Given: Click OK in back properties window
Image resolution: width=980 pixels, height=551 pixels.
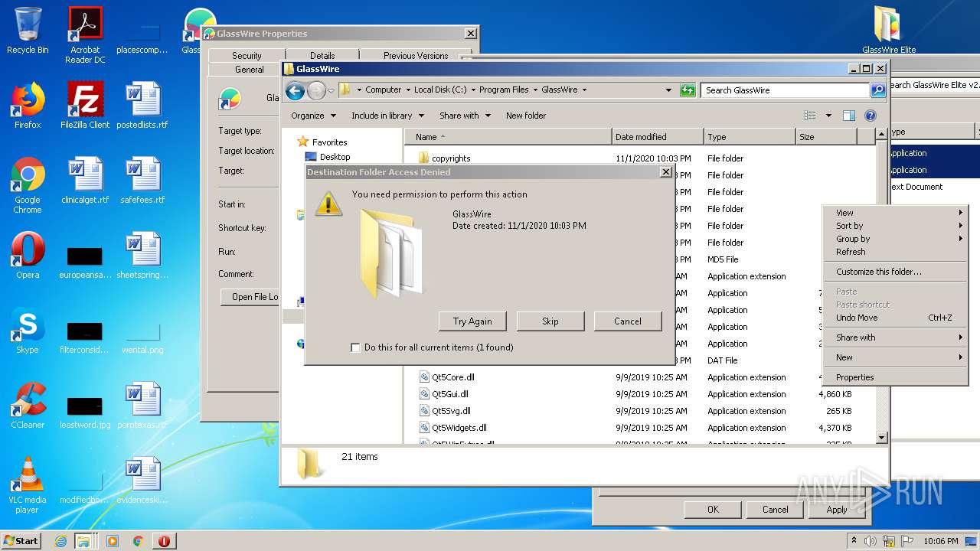Looking at the screenshot, I should pyautogui.click(x=713, y=510).
